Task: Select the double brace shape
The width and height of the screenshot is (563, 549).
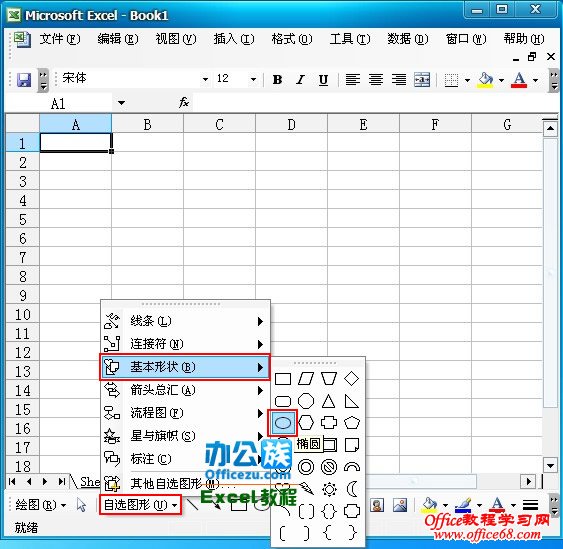Action: point(329,511)
